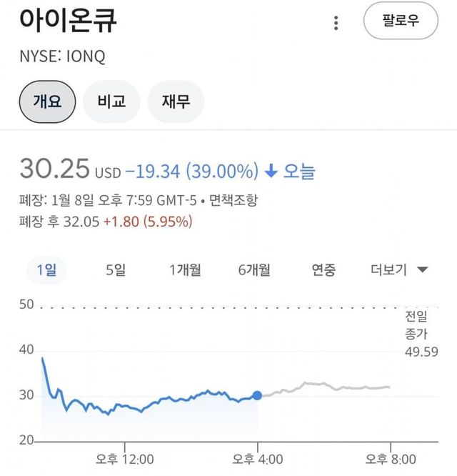
Task: Switch to the 비교 compare tab
Action: coord(111,101)
